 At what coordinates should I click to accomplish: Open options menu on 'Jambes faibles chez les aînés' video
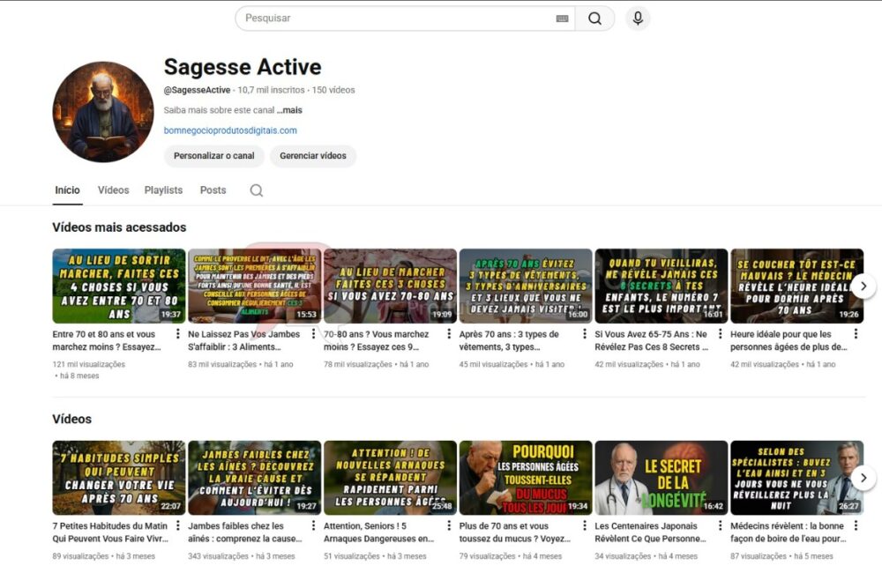coord(313,525)
